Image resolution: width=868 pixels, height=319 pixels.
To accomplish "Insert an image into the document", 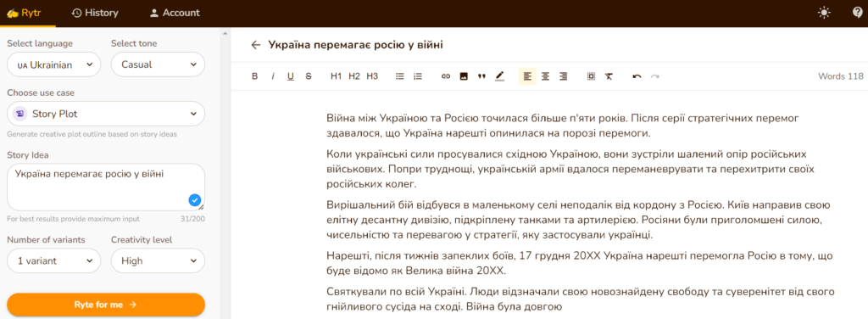I will coord(464,76).
